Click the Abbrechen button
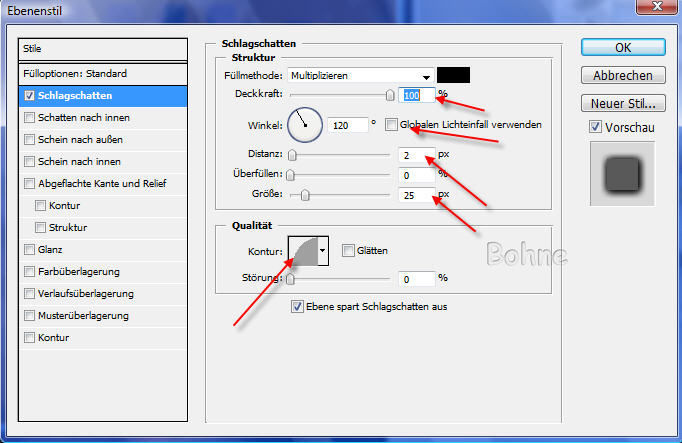 click(x=623, y=75)
